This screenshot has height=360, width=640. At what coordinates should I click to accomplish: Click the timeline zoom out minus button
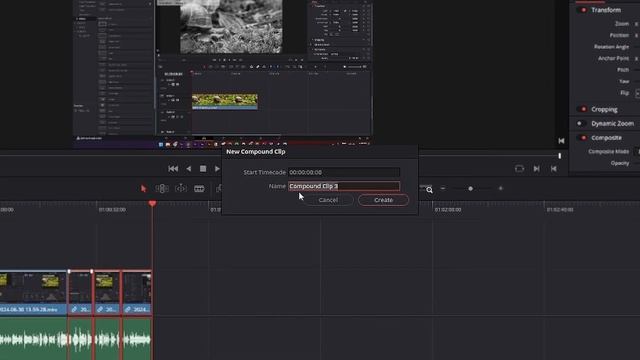(x=443, y=189)
